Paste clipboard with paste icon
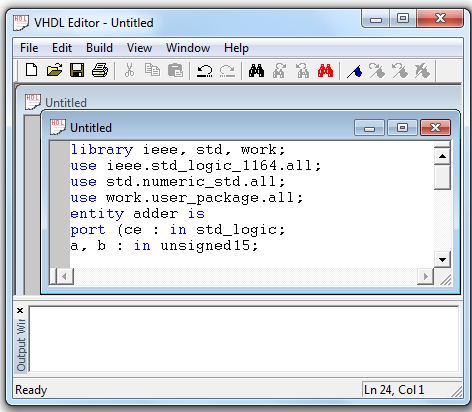472x412 pixels. point(175,70)
